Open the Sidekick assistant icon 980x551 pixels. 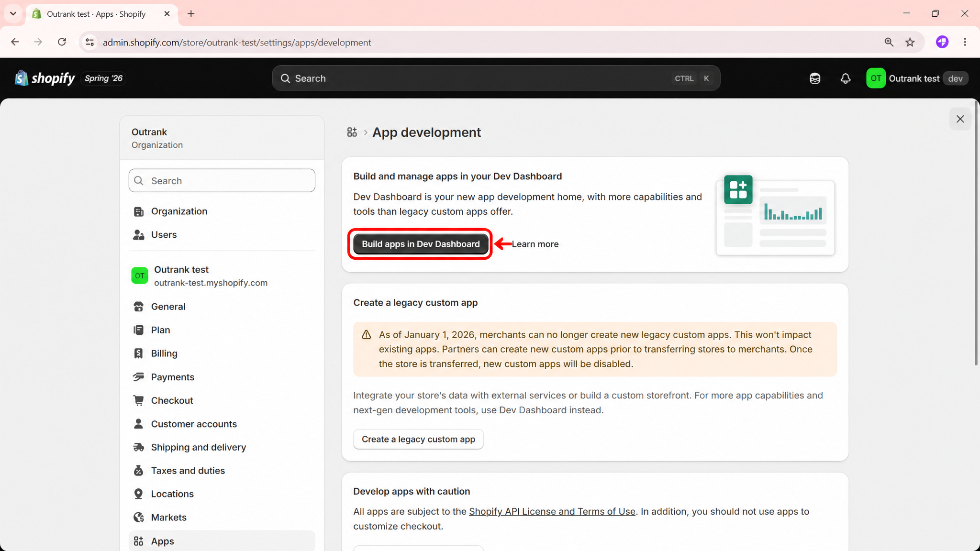click(x=815, y=78)
